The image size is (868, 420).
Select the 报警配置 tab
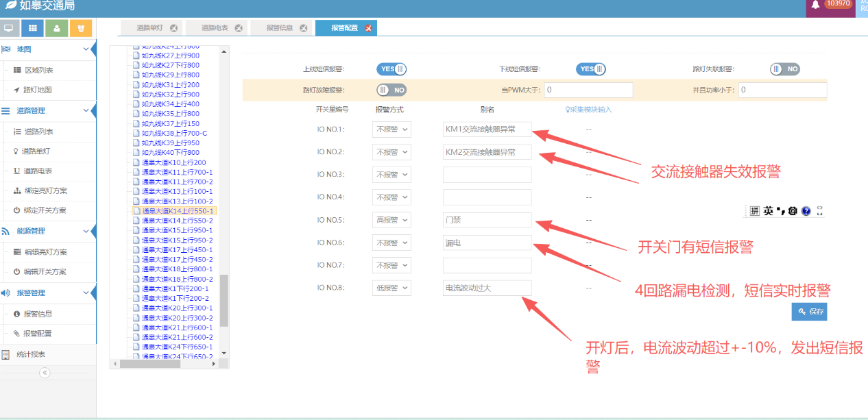click(x=346, y=28)
